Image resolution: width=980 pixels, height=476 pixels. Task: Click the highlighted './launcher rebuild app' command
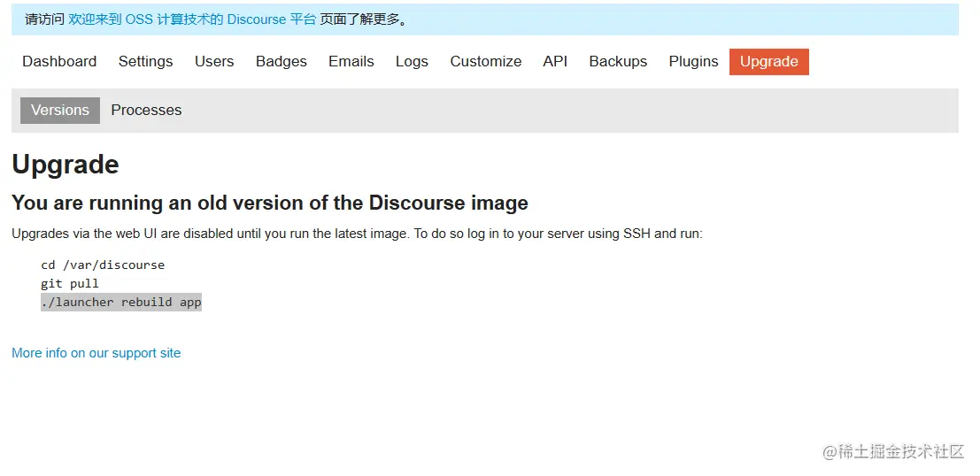[121, 303]
